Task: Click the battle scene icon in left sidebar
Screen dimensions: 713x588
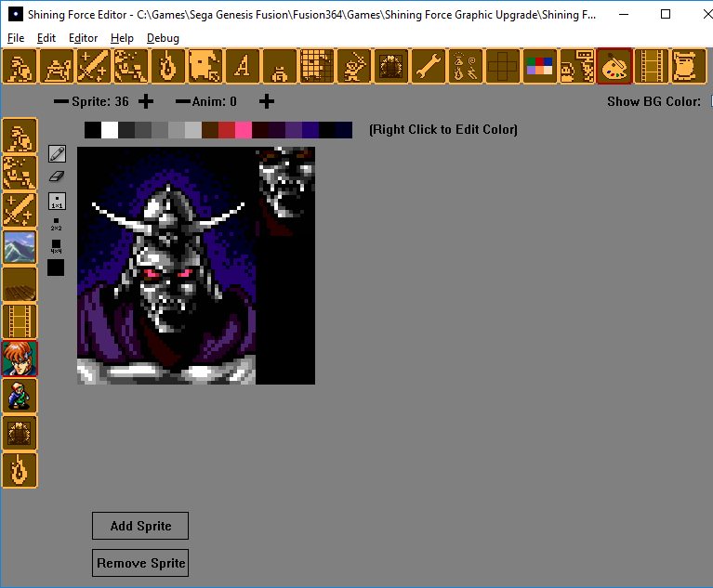Action: pyautogui.click(x=20, y=173)
